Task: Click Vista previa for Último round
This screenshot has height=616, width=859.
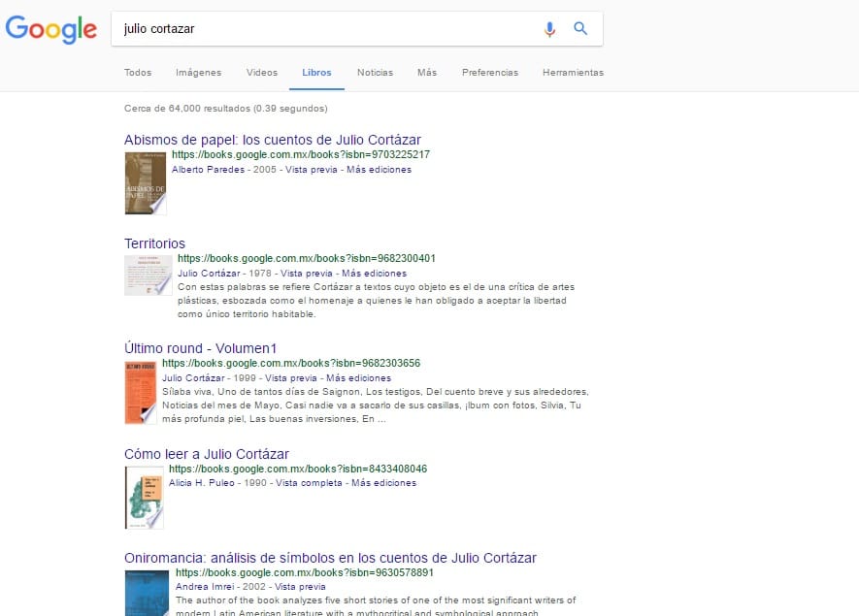Action: pyautogui.click(x=291, y=378)
